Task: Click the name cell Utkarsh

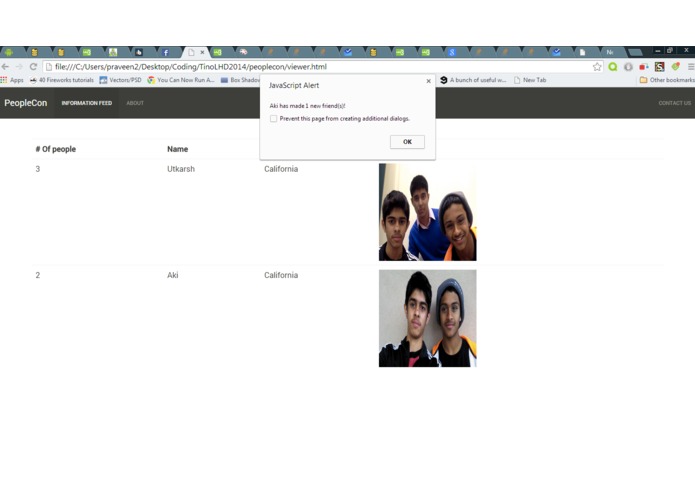Action: point(181,169)
